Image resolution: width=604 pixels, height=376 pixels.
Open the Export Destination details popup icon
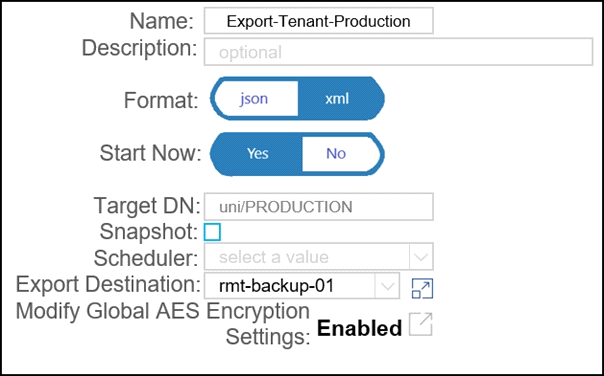click(422, 288)
